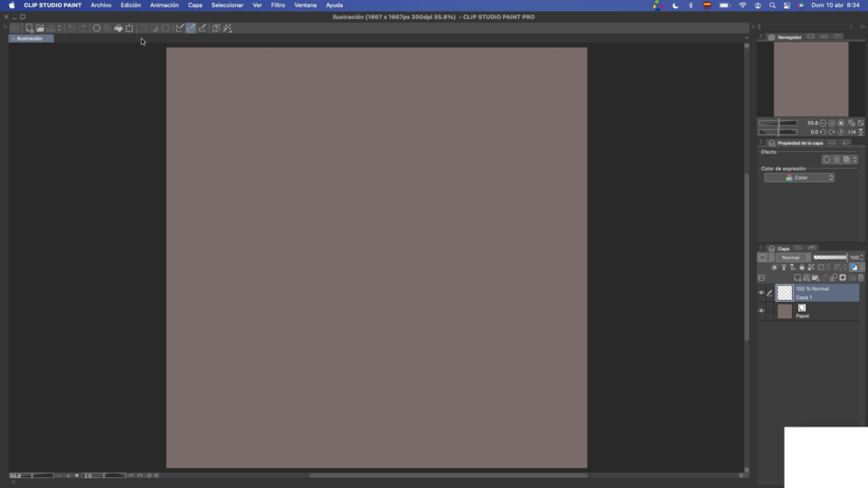This screenshot has height=488, width=868.
Task: Open the Edición menu
Action: pyautogui.click(x=130, y=5)
